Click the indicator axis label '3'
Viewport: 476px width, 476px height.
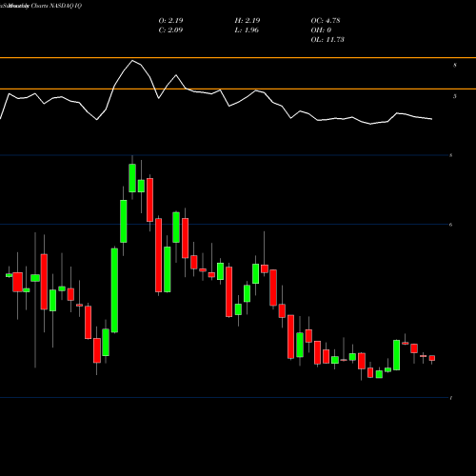click(x=455, y=96)
